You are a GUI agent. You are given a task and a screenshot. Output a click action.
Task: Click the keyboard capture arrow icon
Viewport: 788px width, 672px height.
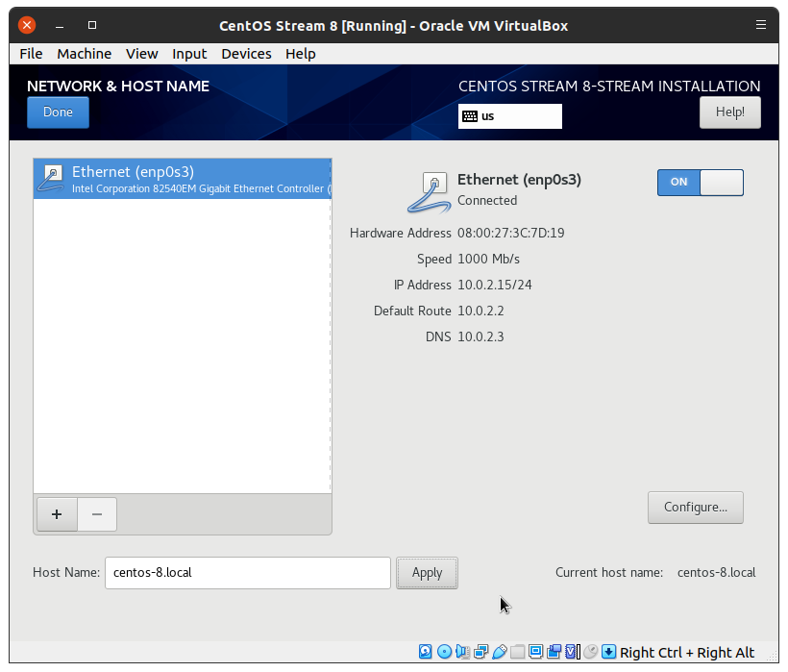point(608,652)
